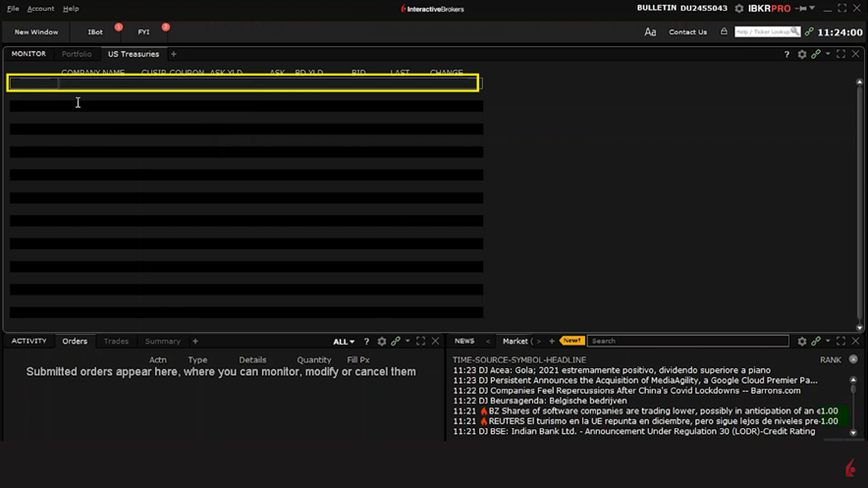The image size is (868, 488).
Task: Click the news list scrollbar down arrow
Action: click(853, 432)
